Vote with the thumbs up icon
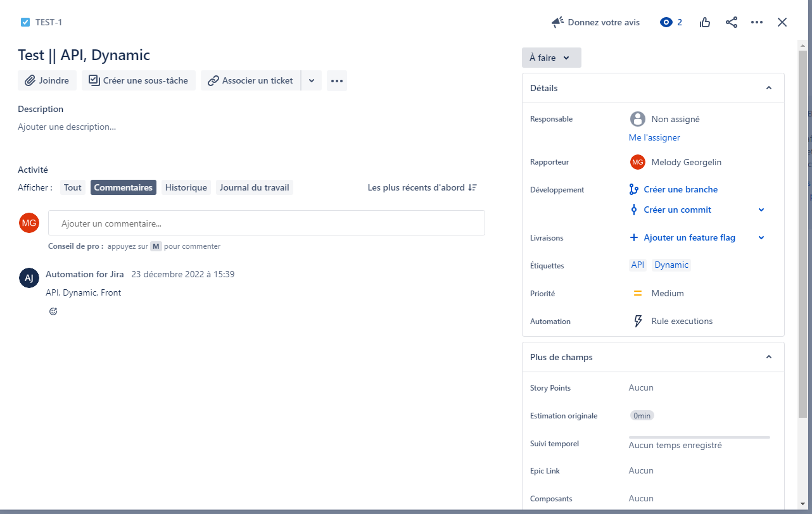Image resolution: width=812 pixels, height=514 pixels. coord(704,22)
